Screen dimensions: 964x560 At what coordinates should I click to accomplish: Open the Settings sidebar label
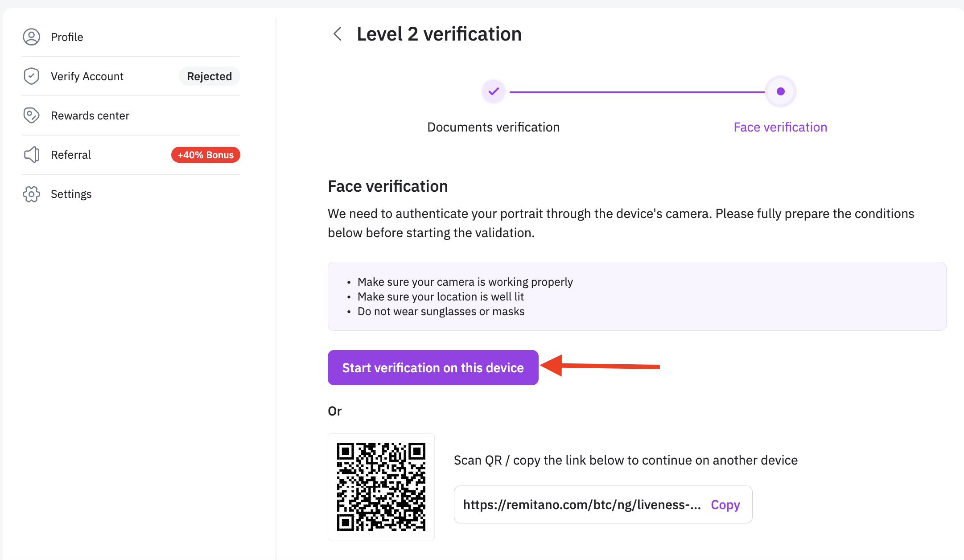71,194
